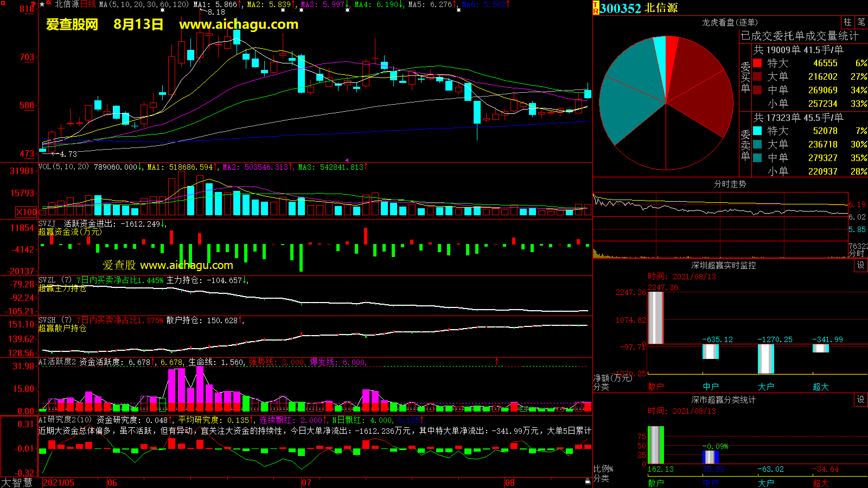Click the star favorite icon beside 北信源

tap(42, 4)
